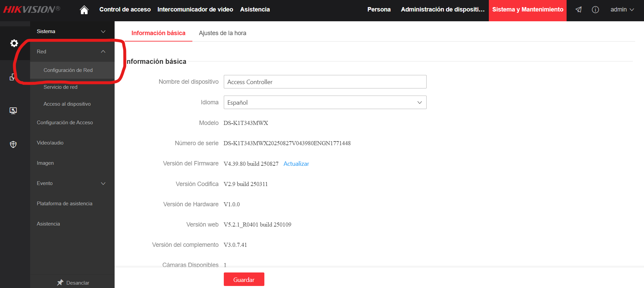Open the admin user dropdown
Viewport: 644px width, 288px height.
pos(622,9)
